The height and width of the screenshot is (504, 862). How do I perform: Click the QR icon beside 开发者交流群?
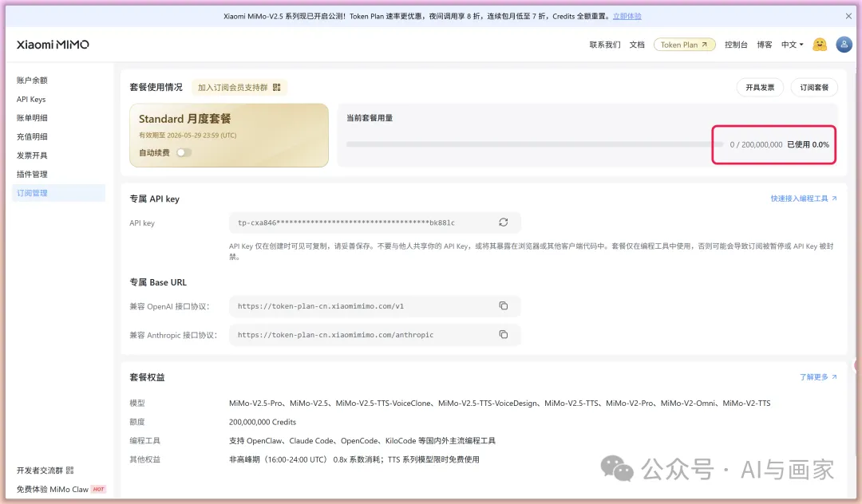coord(69,470)
